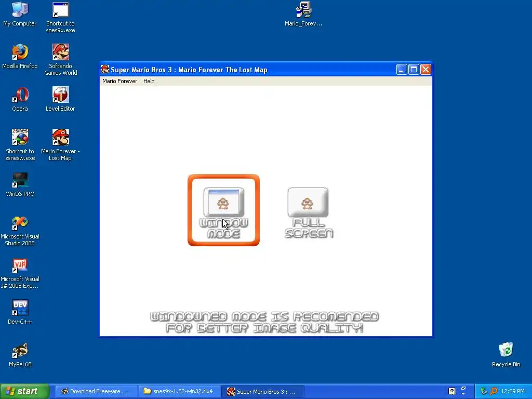Click the Super Mario Bros 3 taskbar button
Viewport: 532px width, 399px height.
262,392
